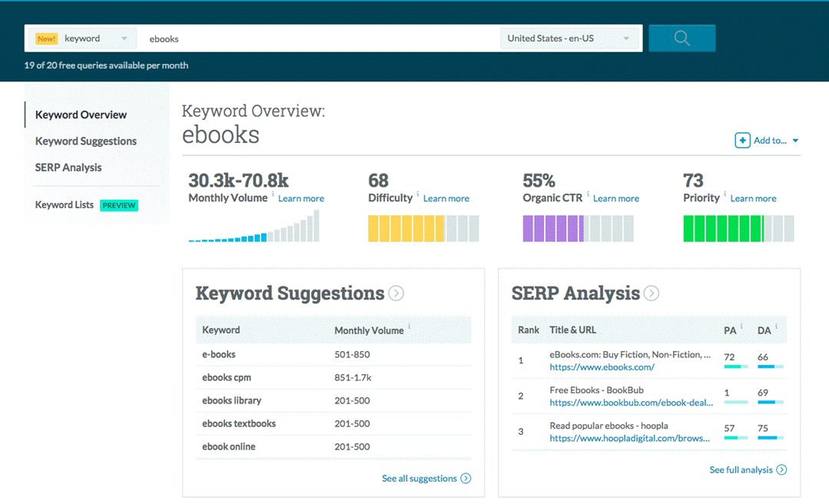Click arrow icon next to Keyword Suggestions heading
Image resolution: width=829 pixels, height=504 pixels.
[396, 293]
